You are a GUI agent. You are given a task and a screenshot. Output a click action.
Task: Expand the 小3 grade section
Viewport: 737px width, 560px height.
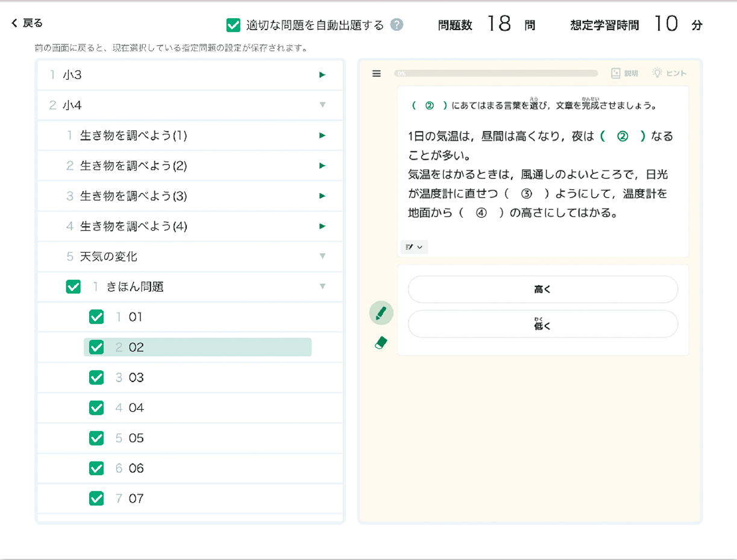pos(322,75)
